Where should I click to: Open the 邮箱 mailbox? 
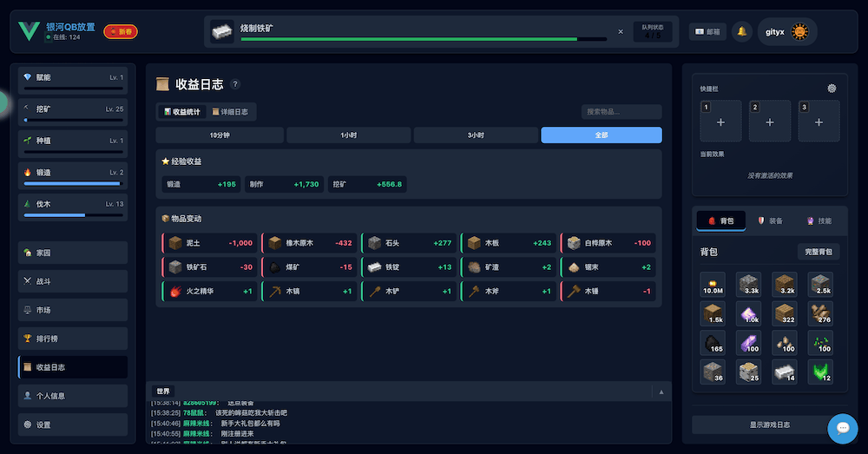click(x=707, y=32)
